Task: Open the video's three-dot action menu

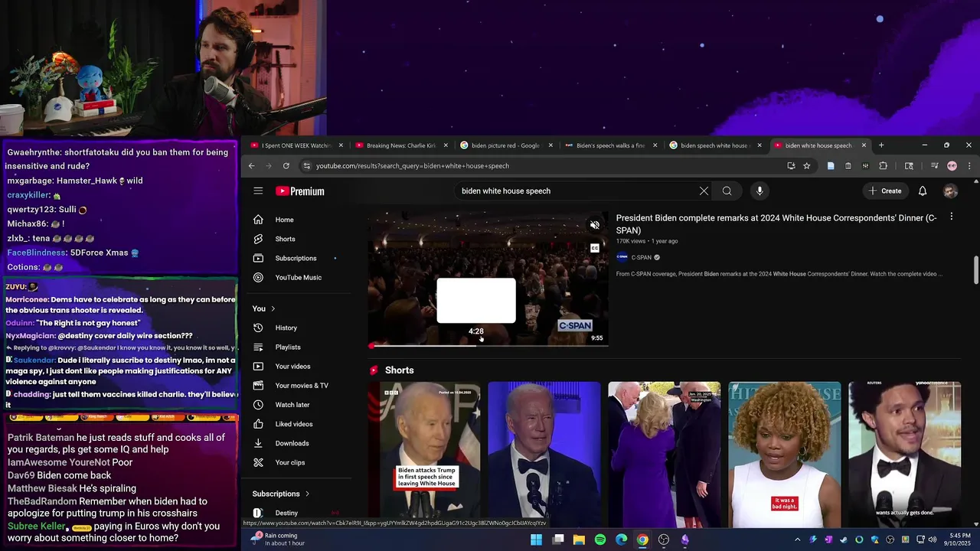Action: pyautogui.click(x=952, y=217)
